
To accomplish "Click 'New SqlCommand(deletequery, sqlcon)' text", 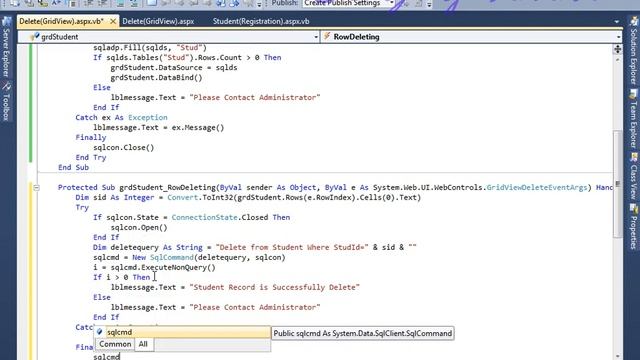I will click(209, 258).
